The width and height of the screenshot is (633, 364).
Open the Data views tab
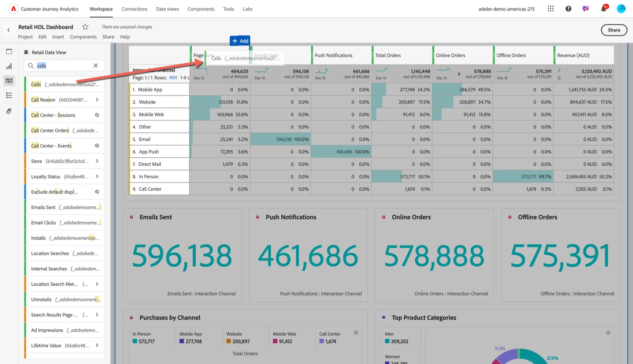click(167, 9)
